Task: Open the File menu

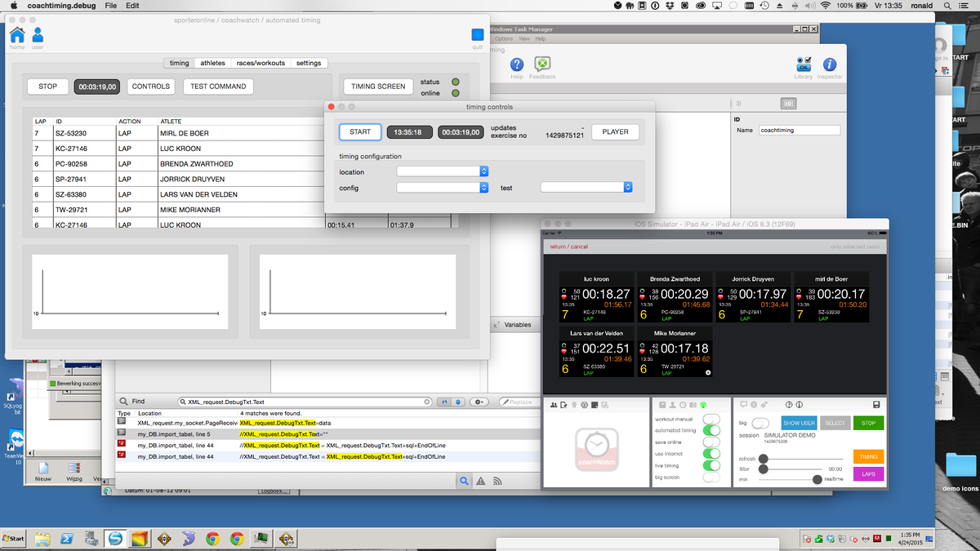Action: click(110, 6)
